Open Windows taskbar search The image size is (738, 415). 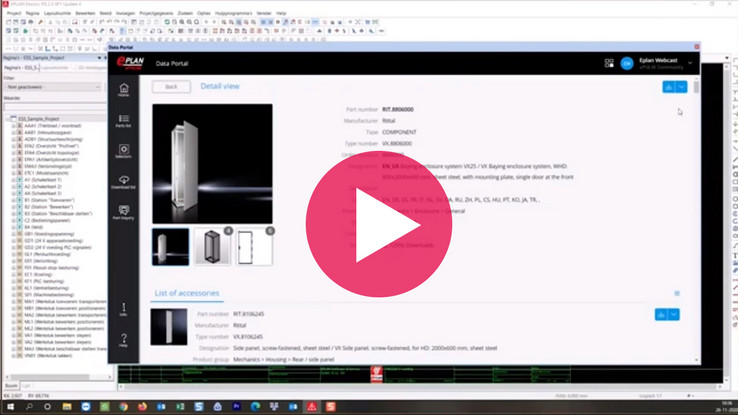click(x=29, y=407)
